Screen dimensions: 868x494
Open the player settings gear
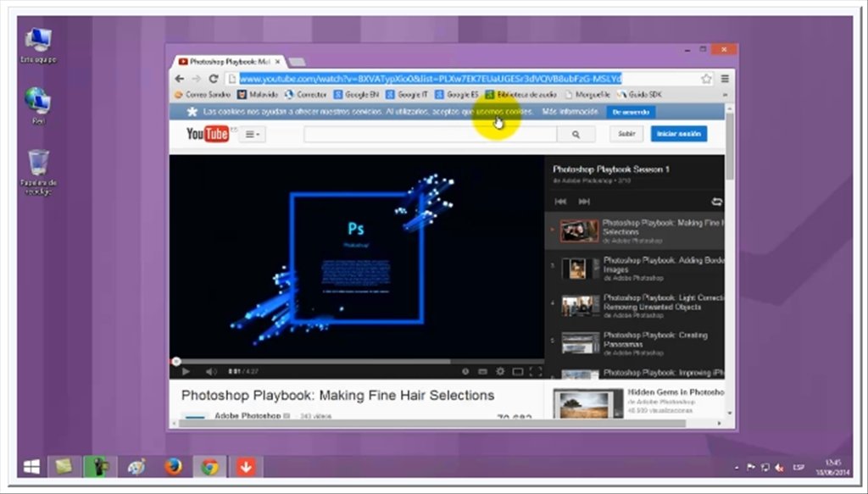[500, 371]
